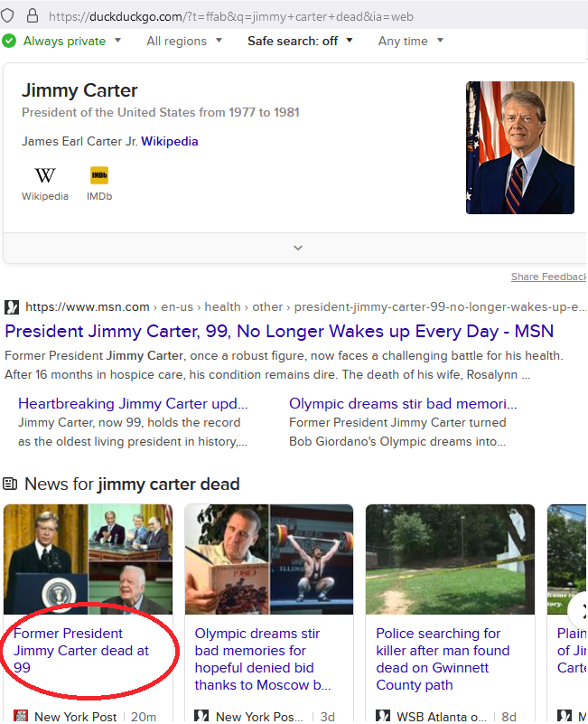Image resolution: width=588 pixels, height=724 pixels.
Task: Open the bold Wikipedia link after James Earl Carter Jr.
Action: (170, 141)
